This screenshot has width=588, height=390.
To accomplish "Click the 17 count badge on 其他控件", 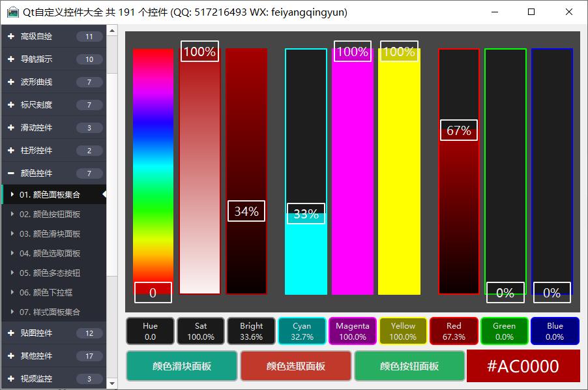I will pyautogui.click(x=89, y=356).
